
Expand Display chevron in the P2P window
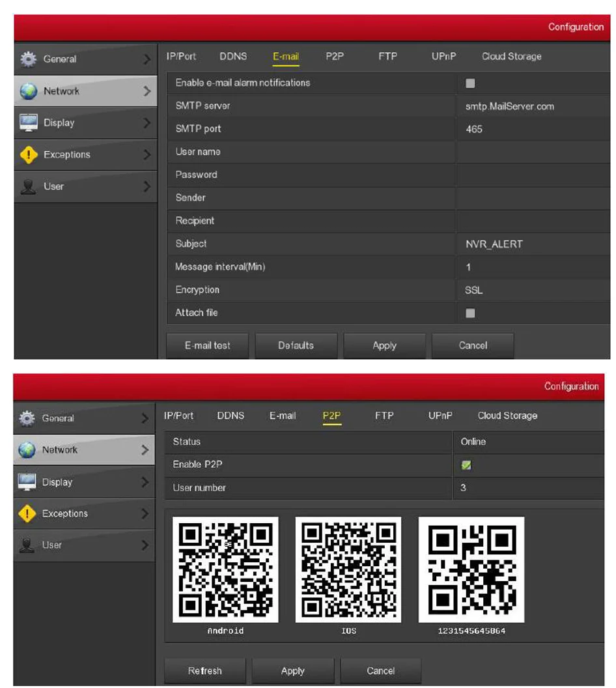click(145, 481)
